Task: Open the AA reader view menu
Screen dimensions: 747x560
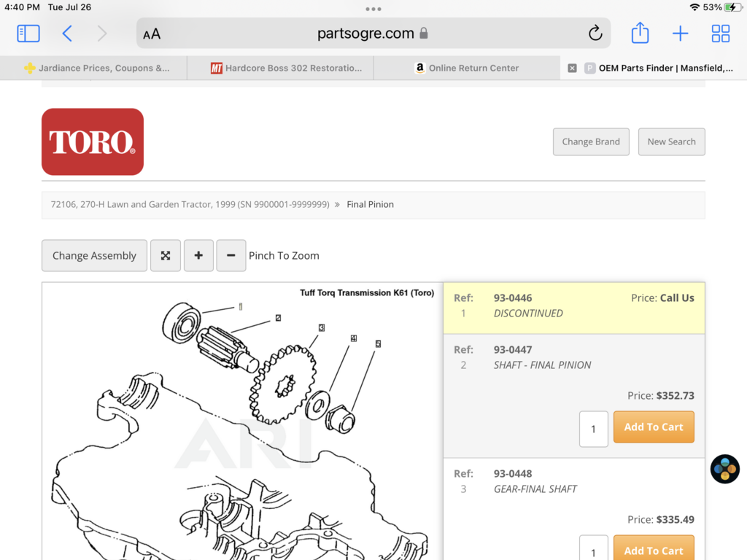Action: point(152,34)
